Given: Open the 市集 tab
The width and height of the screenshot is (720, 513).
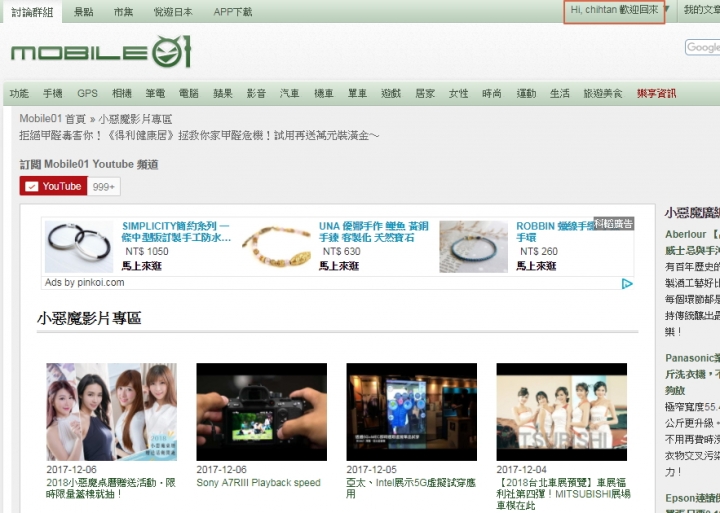Looking at the screenshot, I should [123, 12].
